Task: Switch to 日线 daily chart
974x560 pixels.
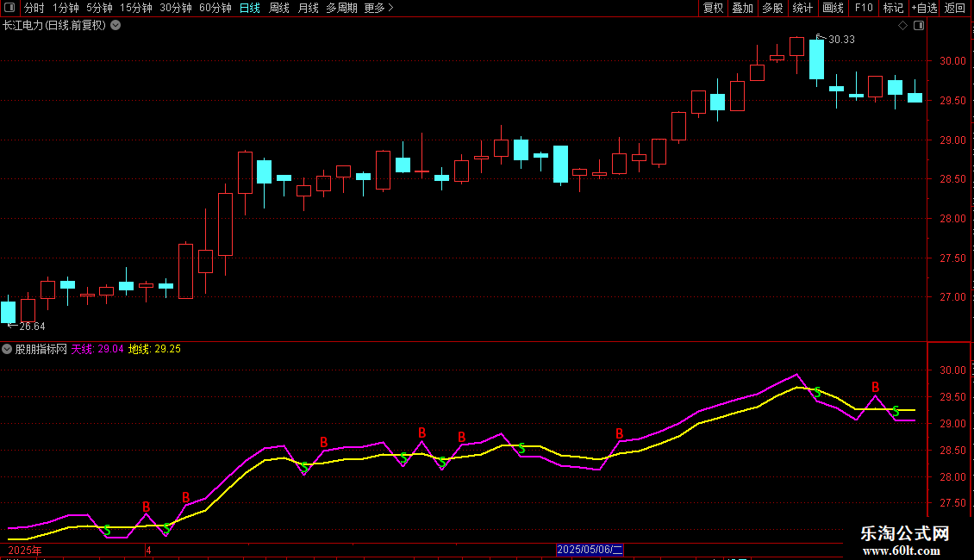Action: [250, 8]
